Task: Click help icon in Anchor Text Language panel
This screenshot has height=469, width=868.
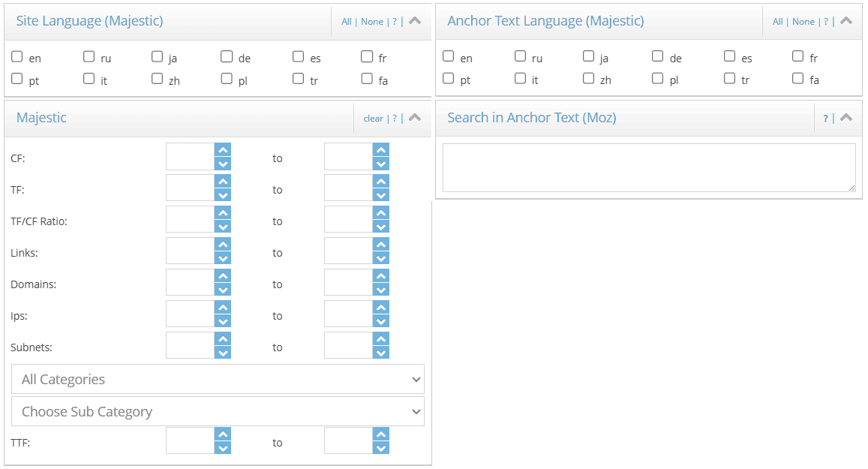Action: (825, 21)
